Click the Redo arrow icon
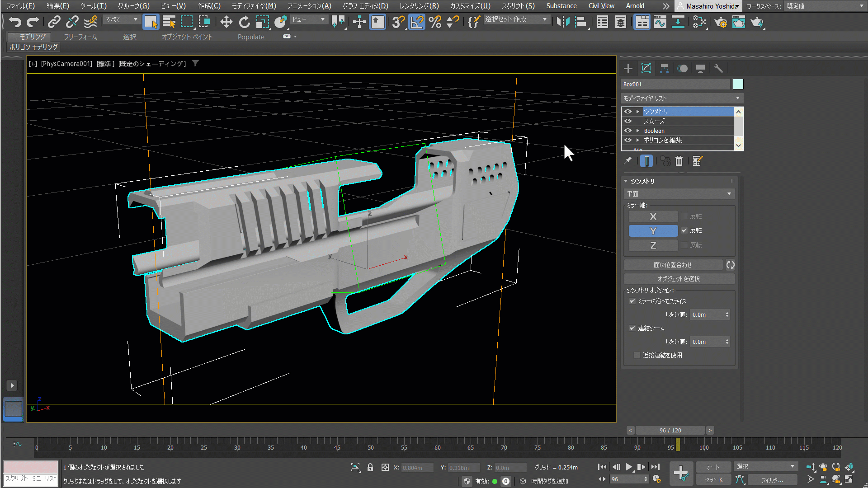Viewport: 868px width, 488px height. click(x=33, y=22)
